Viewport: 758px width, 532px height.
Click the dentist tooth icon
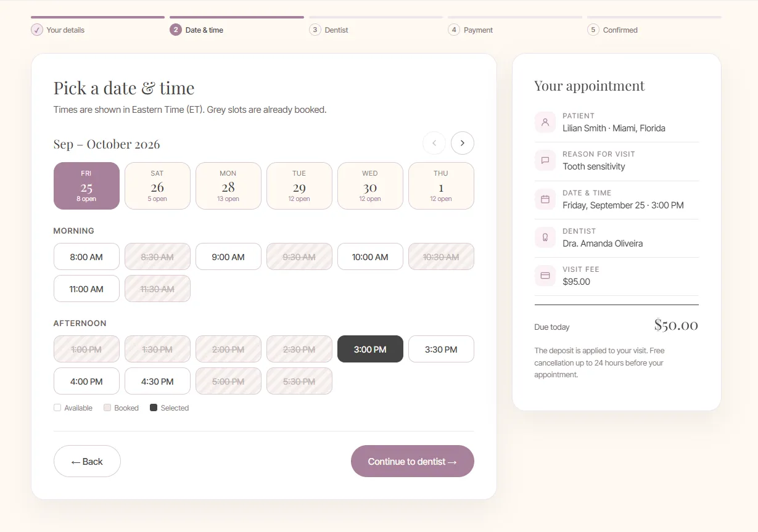coord(545,237)
